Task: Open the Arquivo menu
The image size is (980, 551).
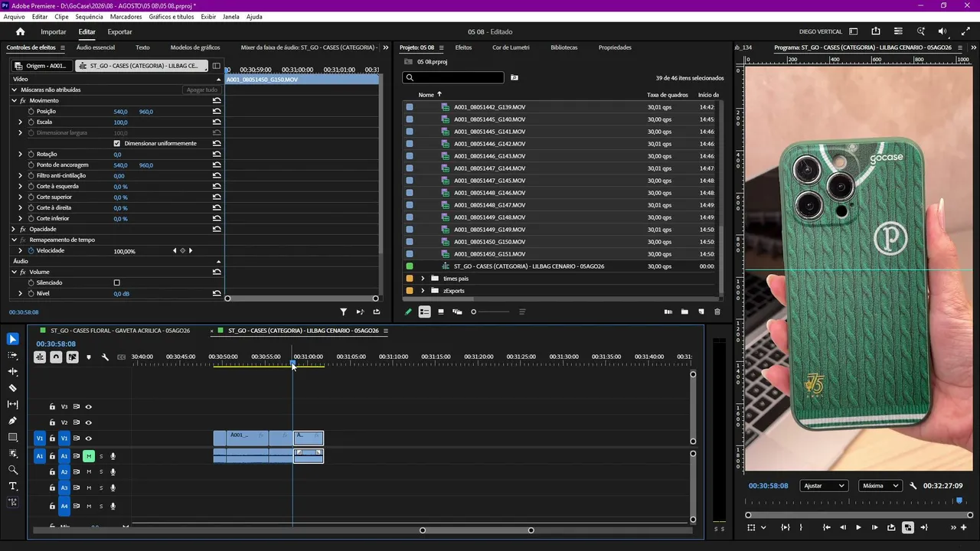Action: 15,17
